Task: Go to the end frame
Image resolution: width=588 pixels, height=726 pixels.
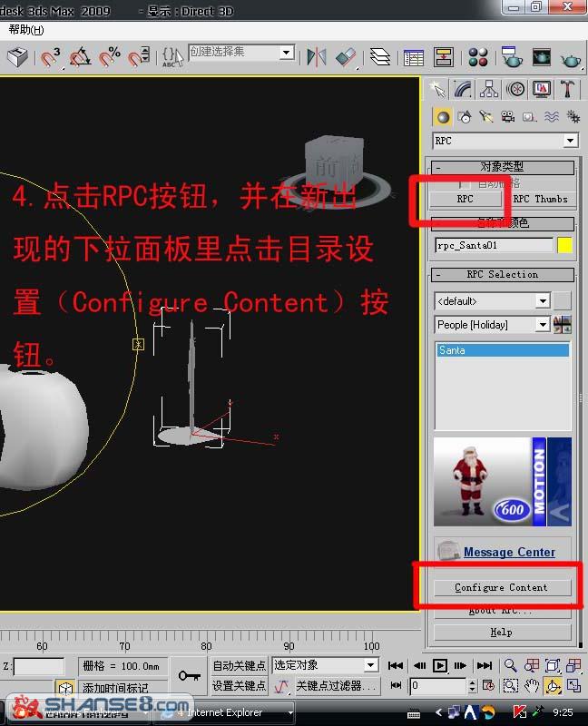Action: (x=485, y=665)
